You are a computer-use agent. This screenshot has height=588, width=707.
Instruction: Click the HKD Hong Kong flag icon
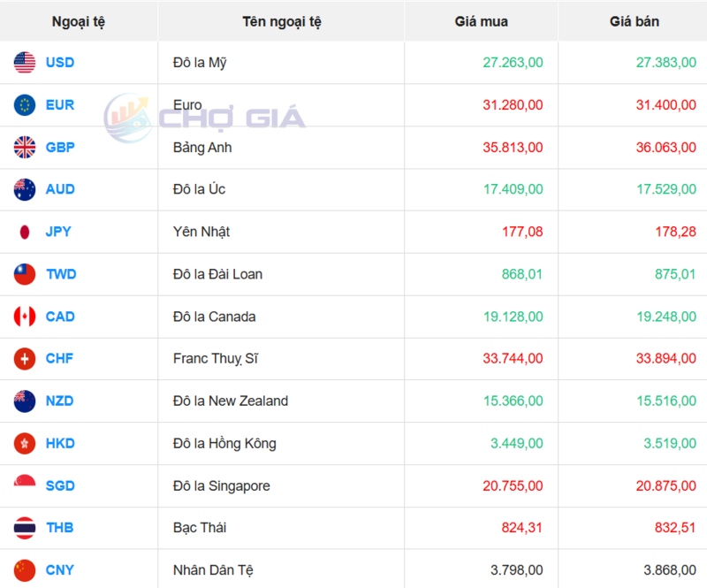24,443
